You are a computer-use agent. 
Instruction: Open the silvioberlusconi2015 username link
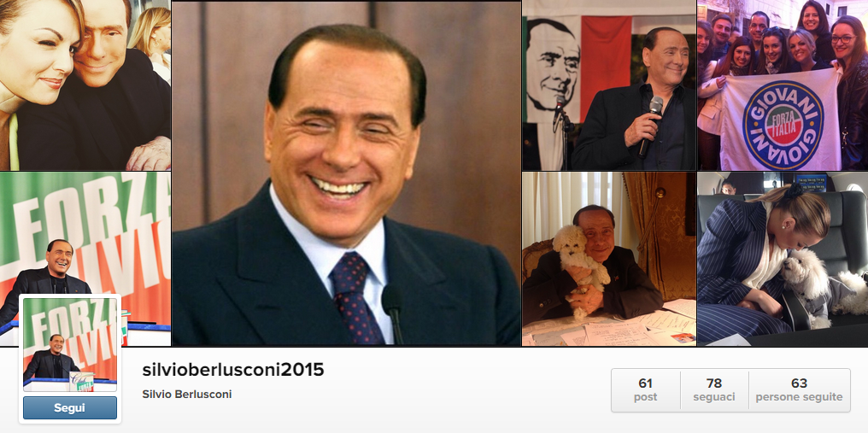233,370
